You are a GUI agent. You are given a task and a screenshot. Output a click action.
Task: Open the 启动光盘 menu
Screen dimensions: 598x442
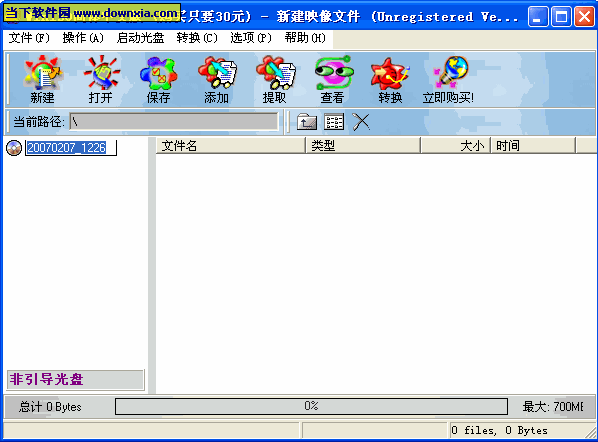click(140, 38)
